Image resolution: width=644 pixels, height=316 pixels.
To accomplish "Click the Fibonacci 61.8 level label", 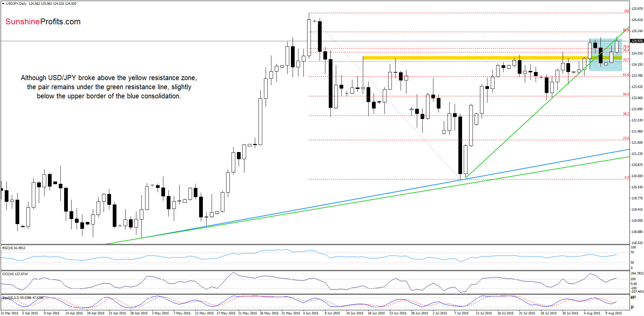I will pyautogui.click(x=626, y=75).
